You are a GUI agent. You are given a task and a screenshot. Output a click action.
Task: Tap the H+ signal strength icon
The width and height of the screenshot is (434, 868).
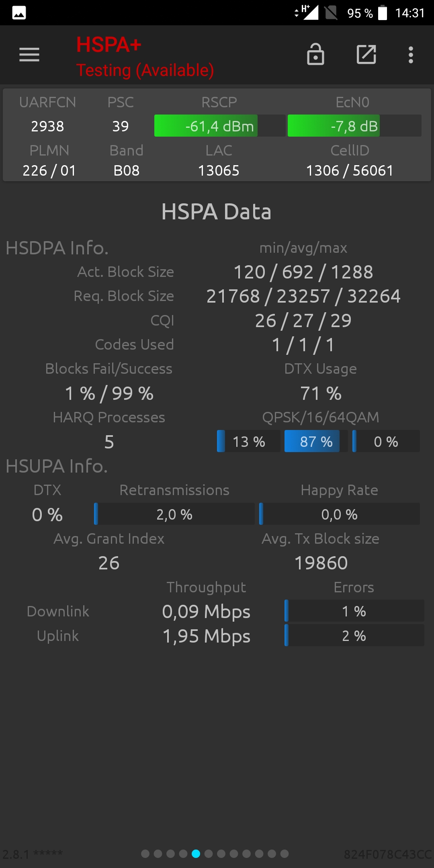(x=307, y=12)
